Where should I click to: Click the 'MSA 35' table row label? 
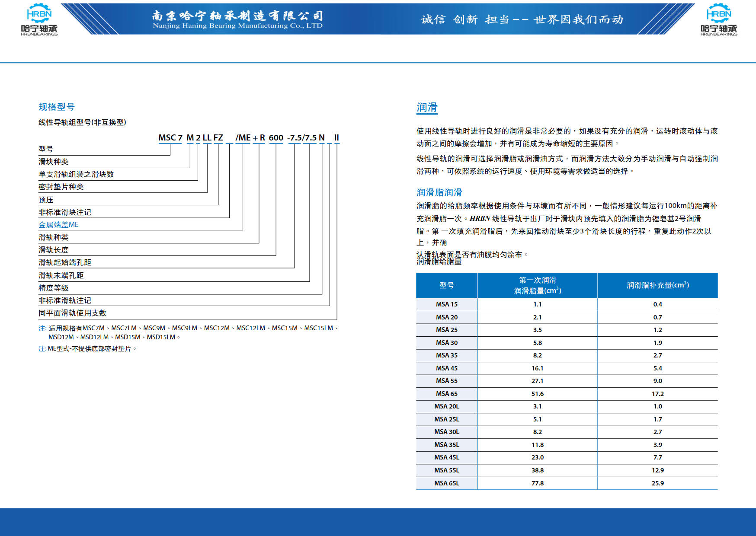(x=447, y=355)
